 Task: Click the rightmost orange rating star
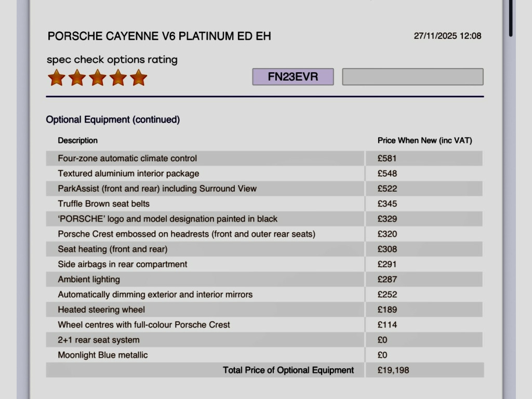coord(138,78)
